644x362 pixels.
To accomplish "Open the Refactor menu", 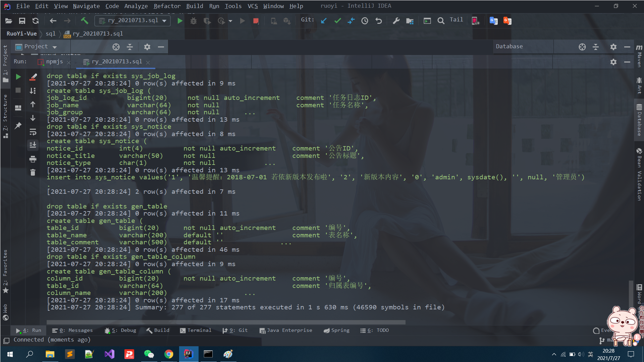I will click(167, 6).
